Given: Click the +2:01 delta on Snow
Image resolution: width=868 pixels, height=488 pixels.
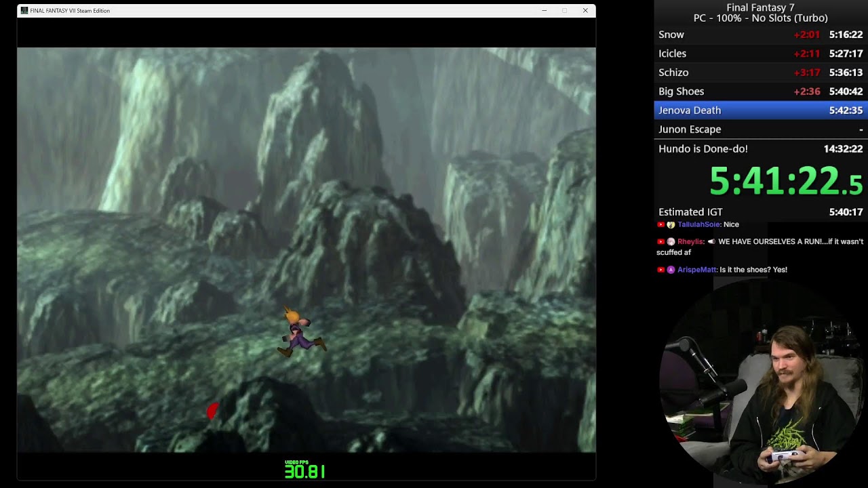Looking at the screenshot, I should [807, 35].
